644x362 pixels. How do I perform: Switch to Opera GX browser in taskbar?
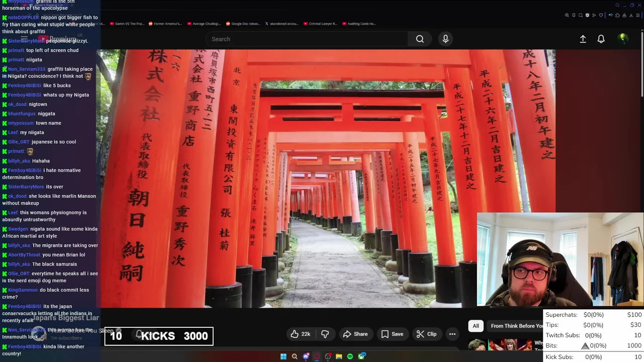(316, 356)
